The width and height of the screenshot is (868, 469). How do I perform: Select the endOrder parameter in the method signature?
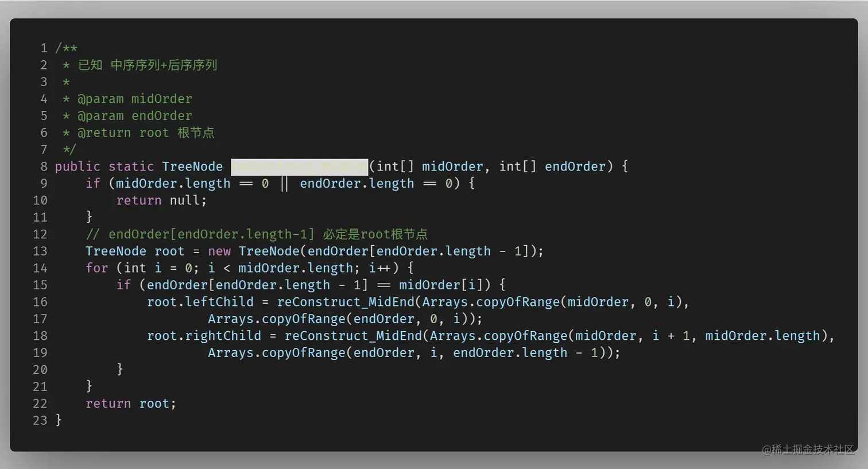[x=574, y=166]
